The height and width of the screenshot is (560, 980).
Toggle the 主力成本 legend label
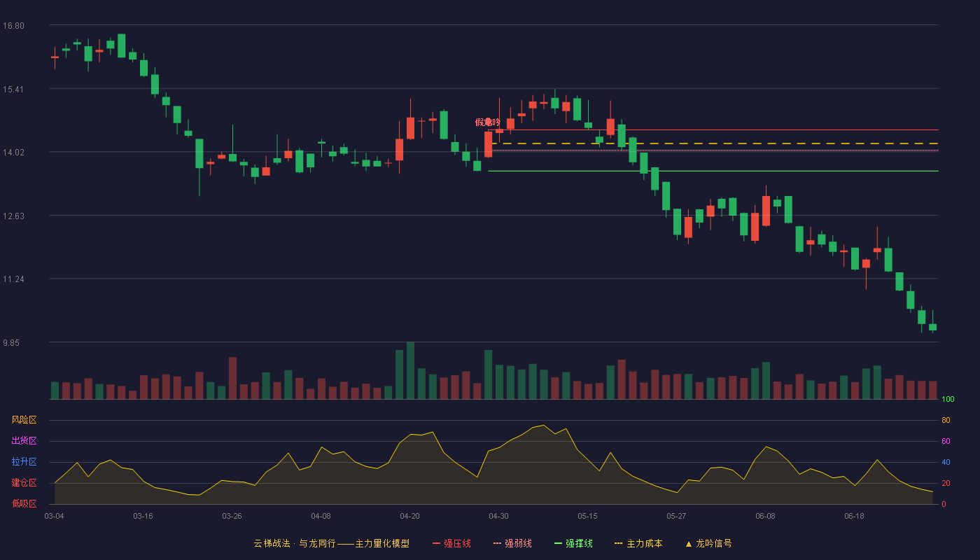644,543
